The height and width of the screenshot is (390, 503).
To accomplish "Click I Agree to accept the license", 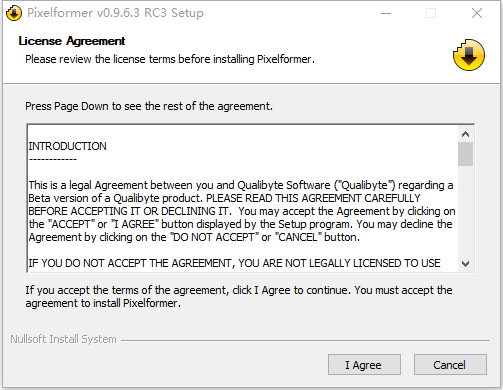I will [x=364, y=365].
